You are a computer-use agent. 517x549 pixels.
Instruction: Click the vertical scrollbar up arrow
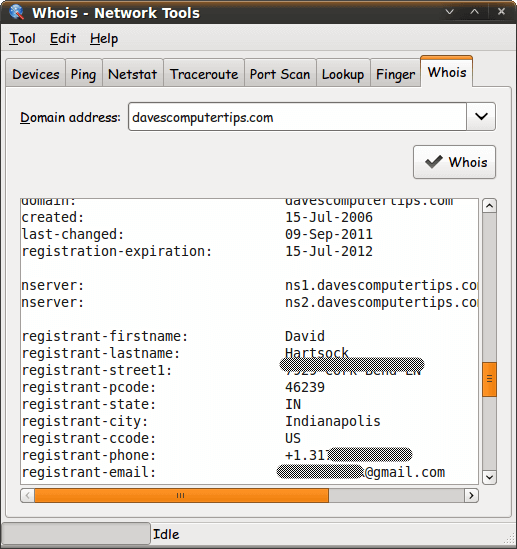click(489, 206)
